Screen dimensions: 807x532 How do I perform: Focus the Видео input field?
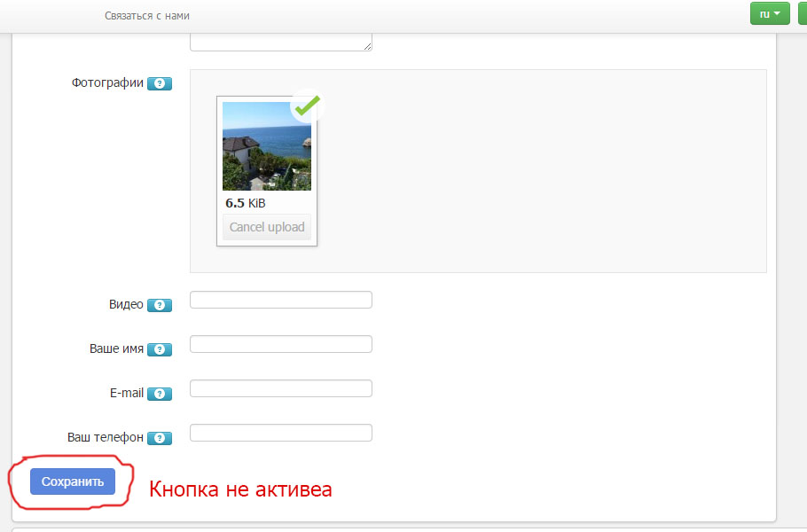[x=281, y=300]
